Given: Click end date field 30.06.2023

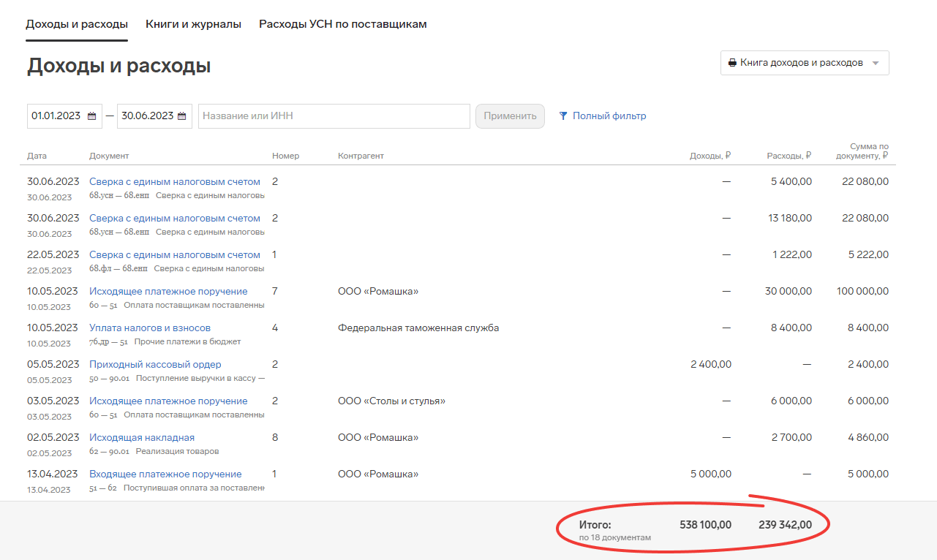Looking at the screenshot, I should pyautogui.click(x=154, y=116).
